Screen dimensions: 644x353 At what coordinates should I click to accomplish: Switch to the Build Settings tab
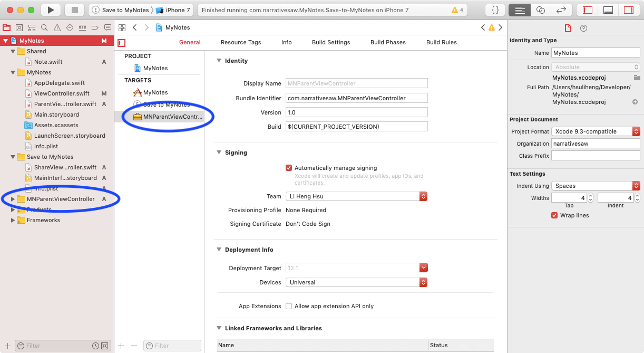click(x=331, y=42)
